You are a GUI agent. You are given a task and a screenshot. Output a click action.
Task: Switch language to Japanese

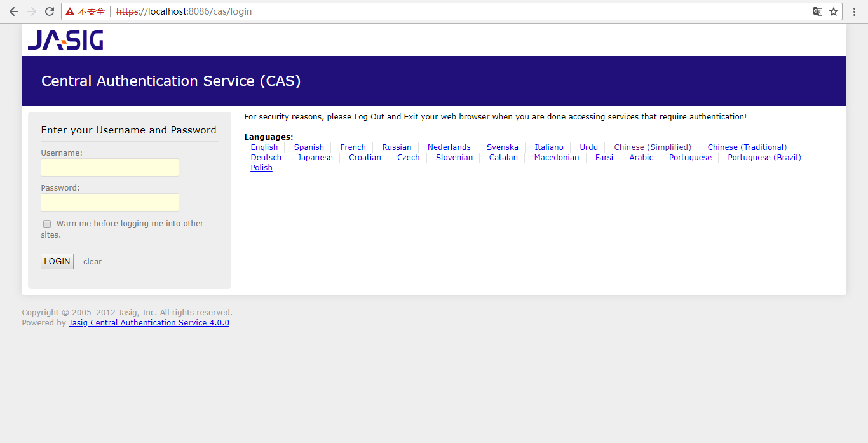pyautogui.click(x=315, y=158)
